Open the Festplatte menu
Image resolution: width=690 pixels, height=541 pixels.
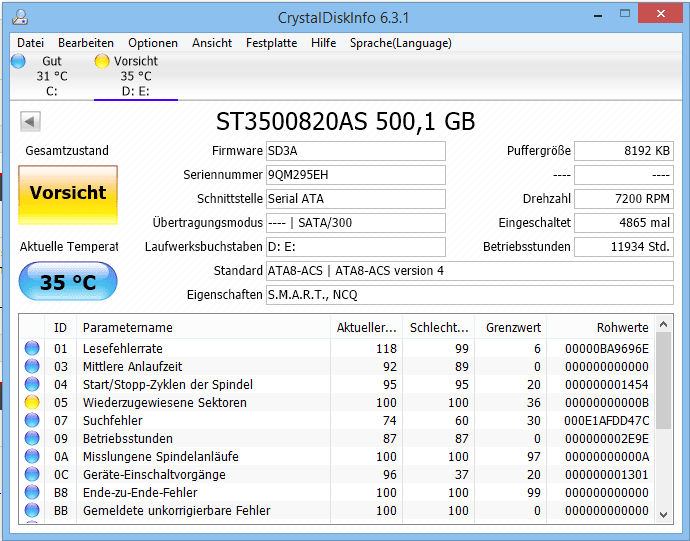272,43
